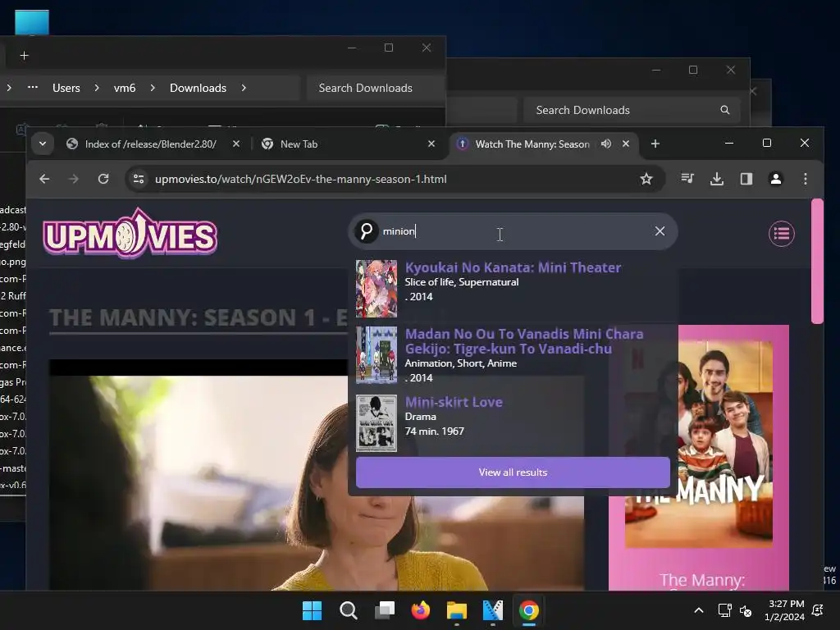
Task: Switch to Index of /release/Blender2.80/ tab
Action: [151, 144]
